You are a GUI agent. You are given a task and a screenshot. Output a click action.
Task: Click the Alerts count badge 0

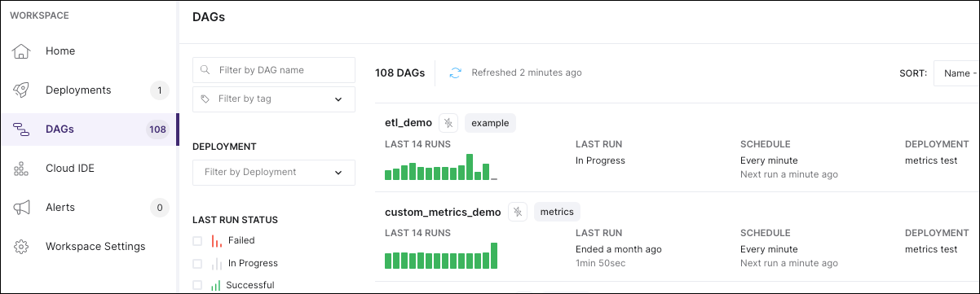160,208
